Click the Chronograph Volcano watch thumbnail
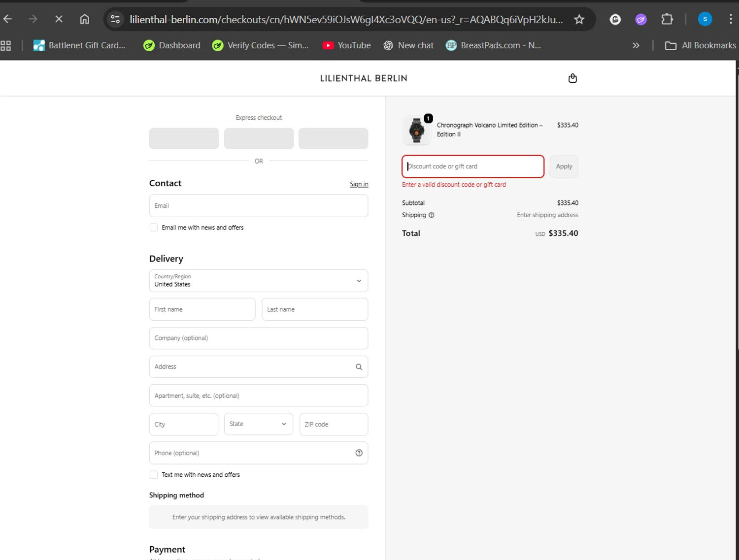Screen dimensions: 739x560 point(417,131)
